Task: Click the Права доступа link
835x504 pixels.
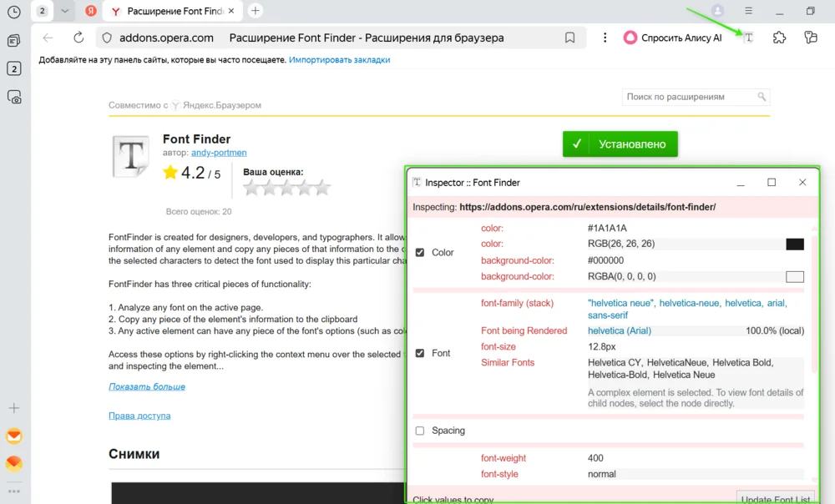Action: pyautogui.click(x=139, y=416)
